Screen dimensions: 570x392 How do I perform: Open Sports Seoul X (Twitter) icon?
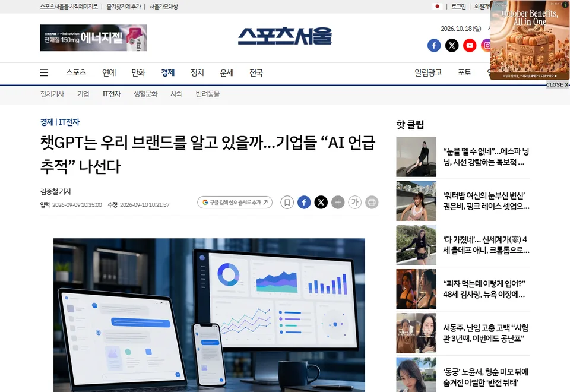tap(452, 46)
